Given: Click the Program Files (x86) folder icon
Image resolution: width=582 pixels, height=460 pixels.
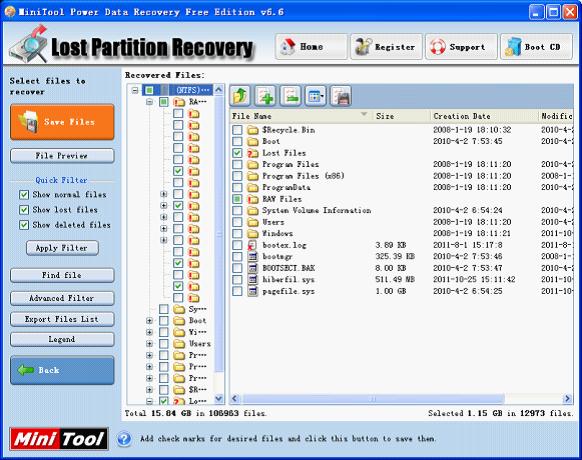Looking at the screenshot, I should coord(253,176).
